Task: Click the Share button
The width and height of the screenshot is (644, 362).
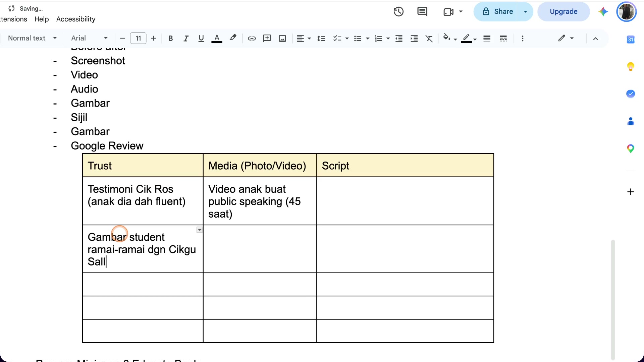Action: click(497, 12)
